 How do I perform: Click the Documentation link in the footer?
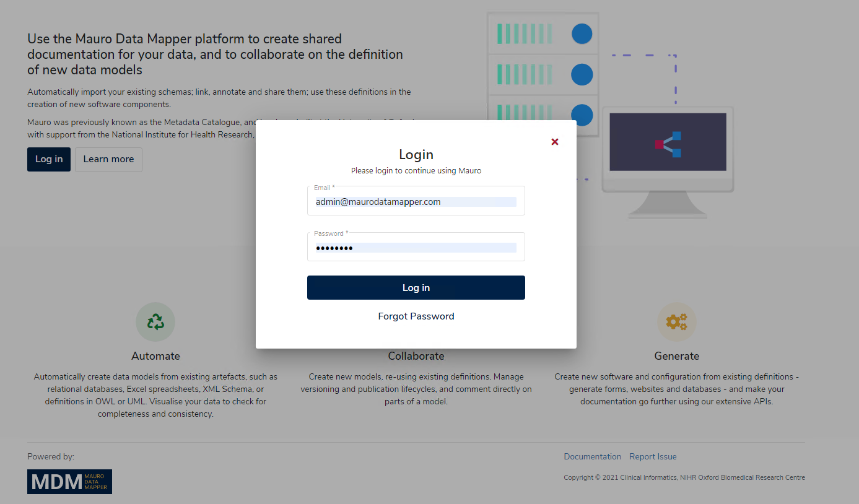click(x=592, y=456)
